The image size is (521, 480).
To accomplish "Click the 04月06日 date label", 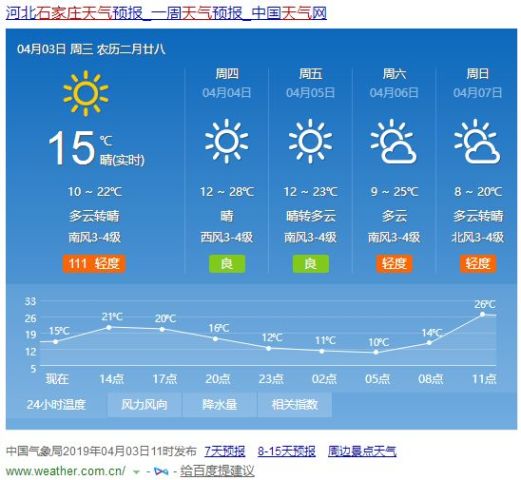I will point(394,93).
